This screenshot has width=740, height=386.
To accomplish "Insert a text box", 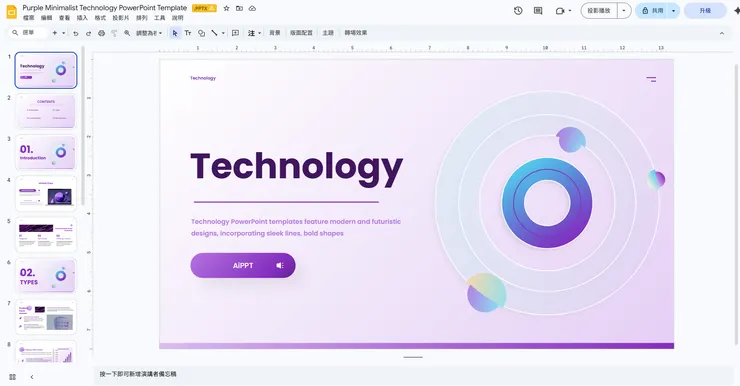I will [x=188, y=33].
